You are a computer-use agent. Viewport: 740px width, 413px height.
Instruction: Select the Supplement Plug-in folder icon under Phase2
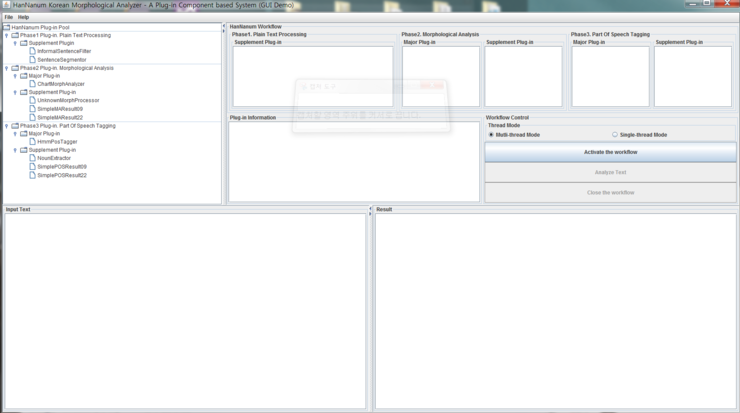[x=24, y=92]
